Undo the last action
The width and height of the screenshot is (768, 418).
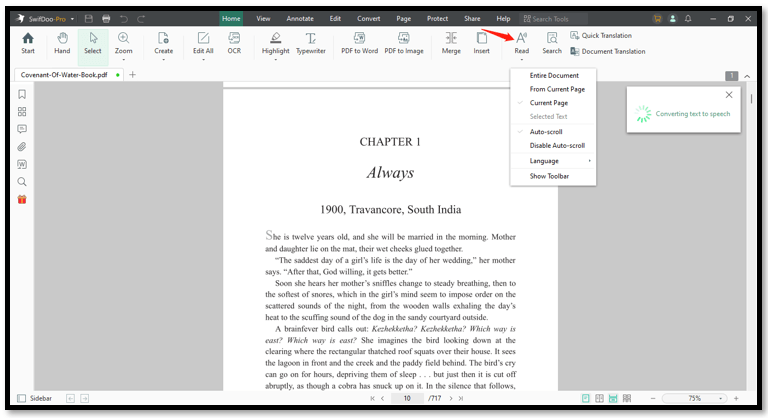pos(124,19)
